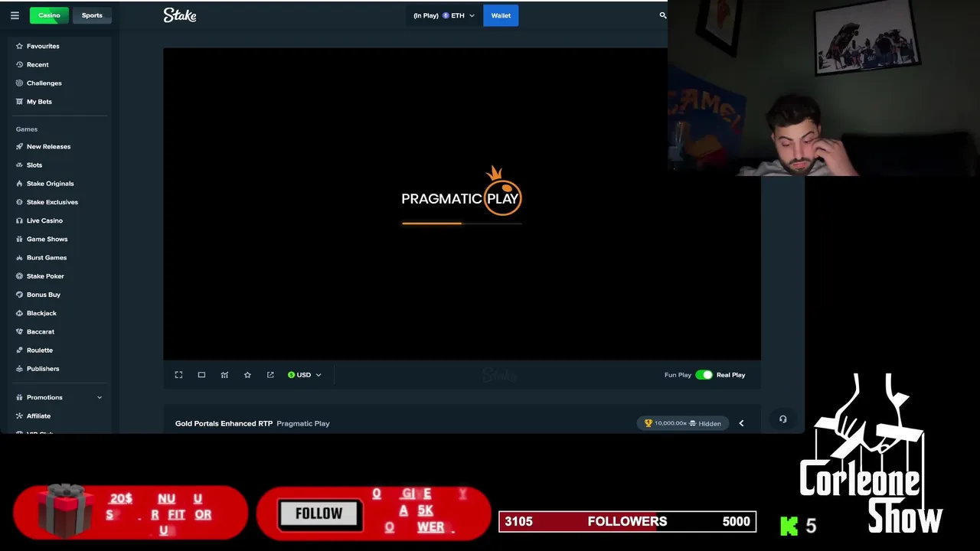Viewport: 980px width, 551px height.
Task: Switch to the Casino tab
Action: pyautogui.click(x=49, y=15)
